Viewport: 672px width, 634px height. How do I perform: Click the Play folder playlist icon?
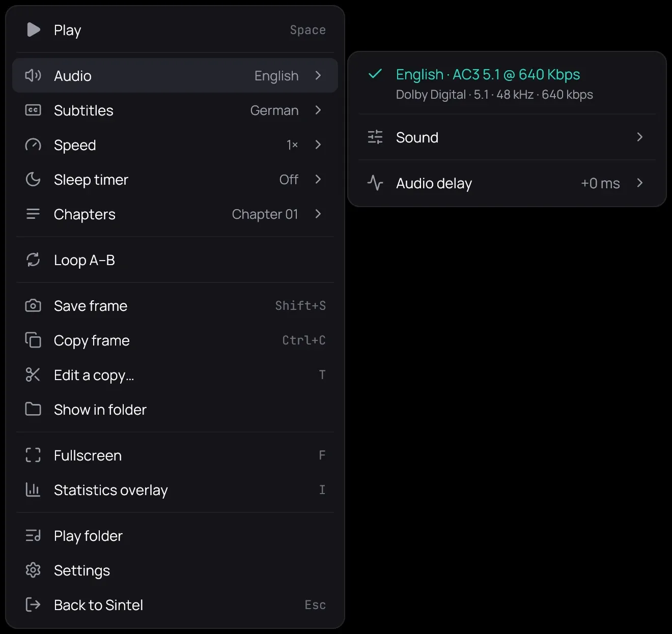(33, 535)
